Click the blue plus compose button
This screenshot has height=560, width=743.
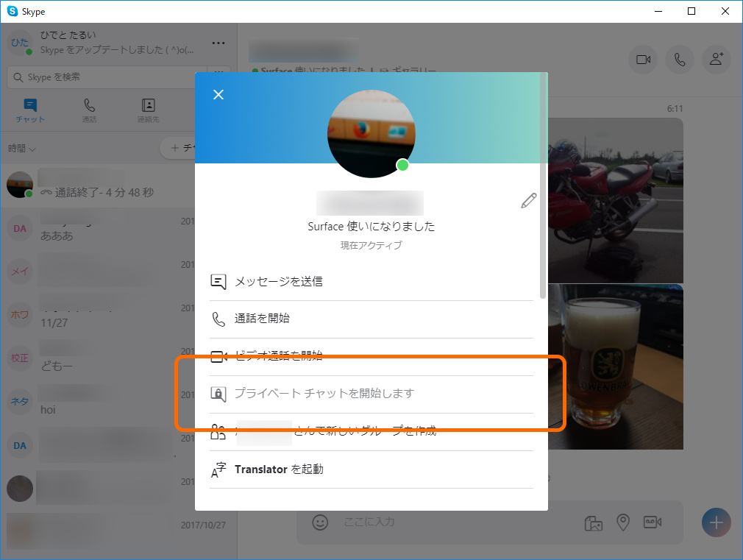(x=716, y=522)
